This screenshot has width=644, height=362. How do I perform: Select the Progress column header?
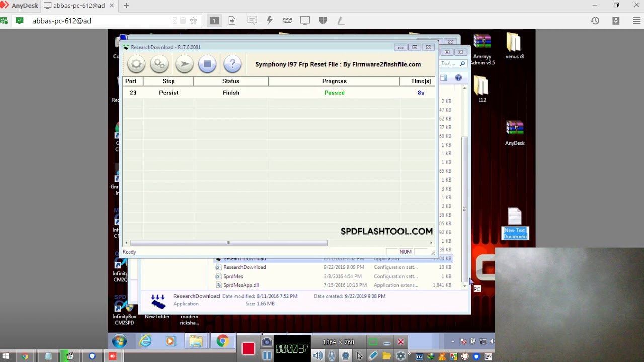[x=334, y=81]
